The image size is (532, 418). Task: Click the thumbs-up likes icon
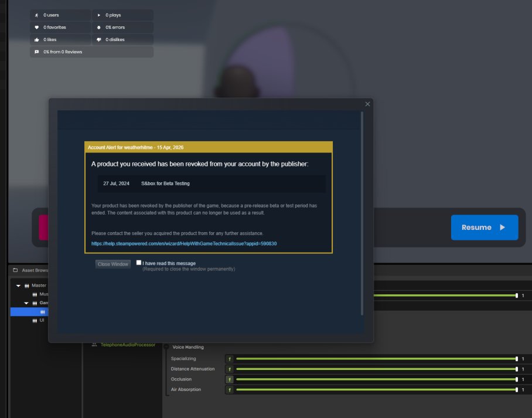(37, 39)
